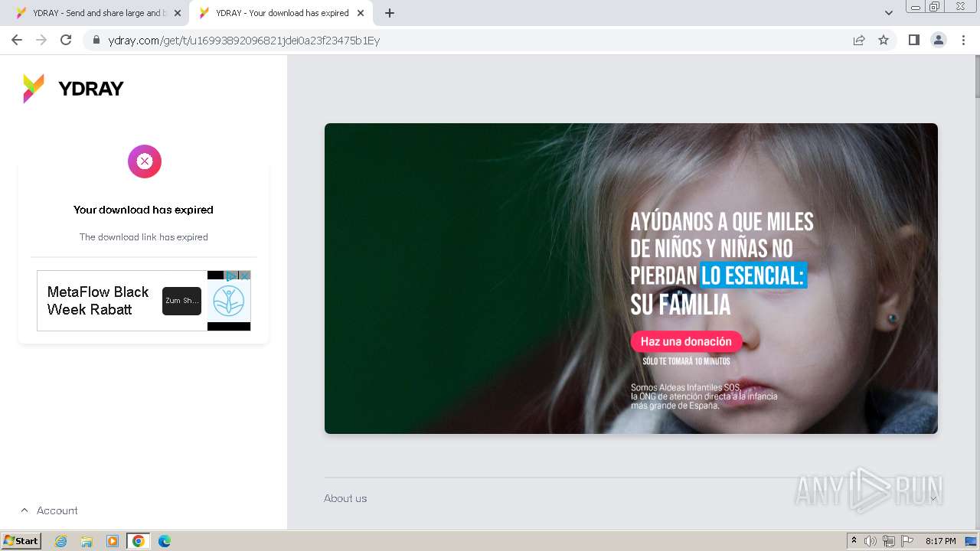Viewport: 980px width, 551px height.
Task: Click the address bar URL
Action: click(x=244, y=41)
